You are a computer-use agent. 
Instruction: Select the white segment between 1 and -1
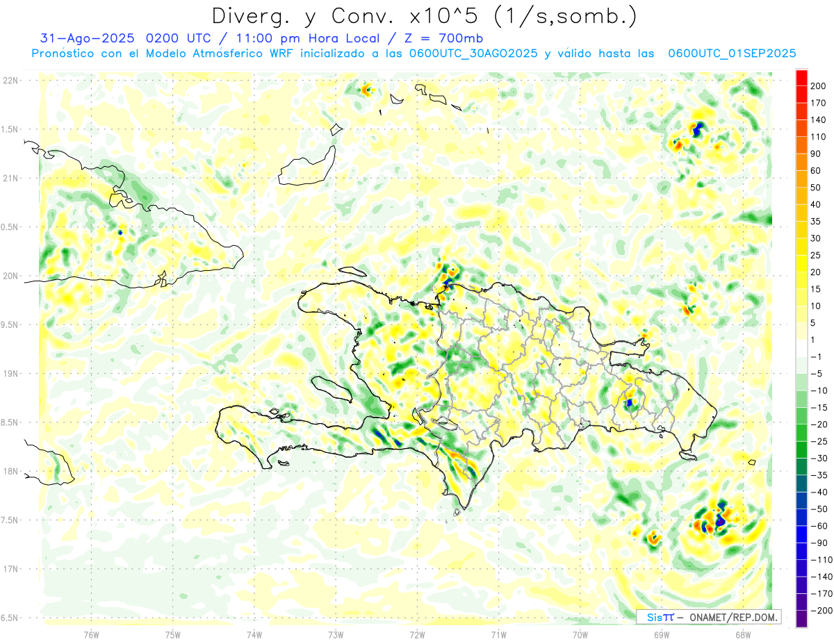pyautogui.click(x=801, y=348)
